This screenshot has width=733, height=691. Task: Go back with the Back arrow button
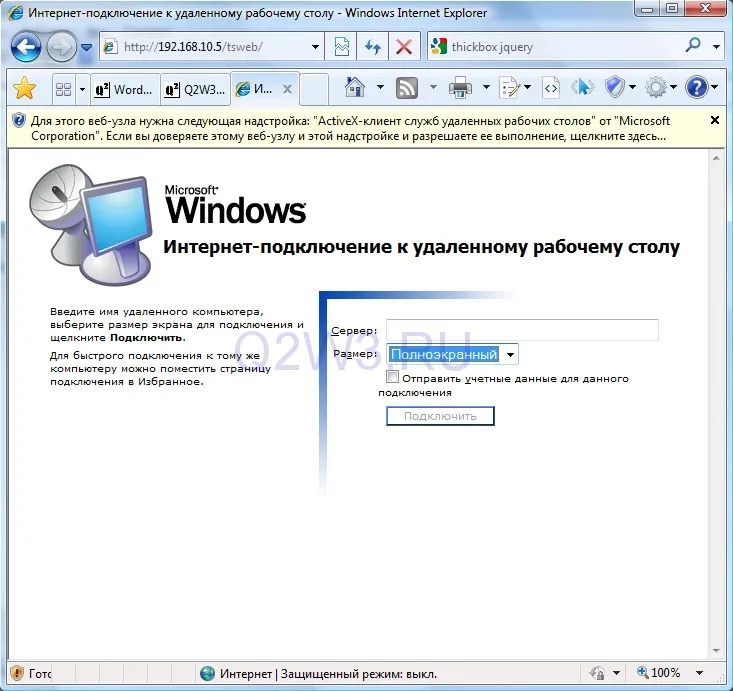[26, 47]
